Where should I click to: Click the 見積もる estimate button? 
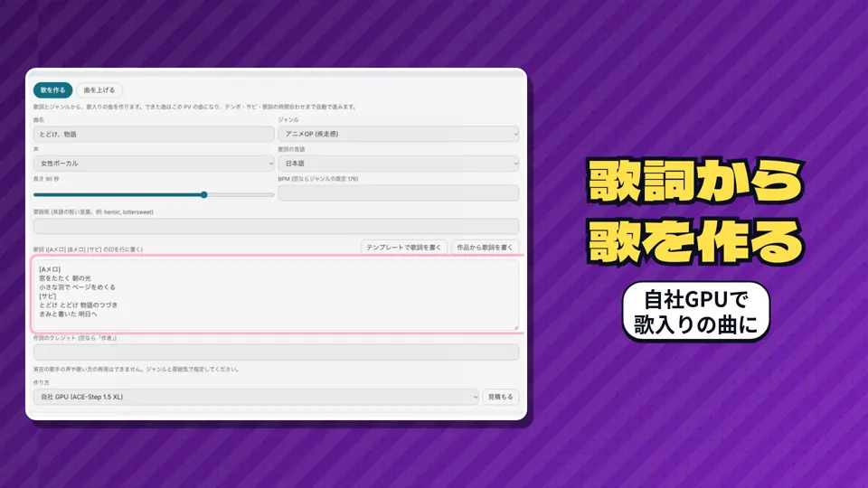(500, 397)
